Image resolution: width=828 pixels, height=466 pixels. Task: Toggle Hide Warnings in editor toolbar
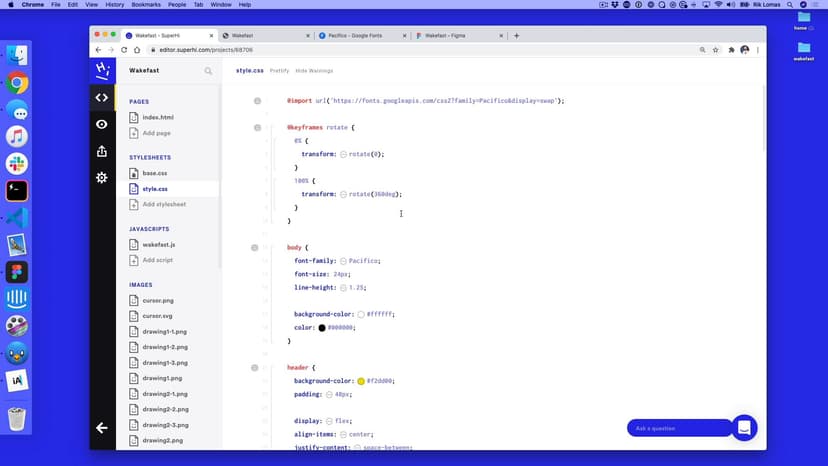[314, 71]
